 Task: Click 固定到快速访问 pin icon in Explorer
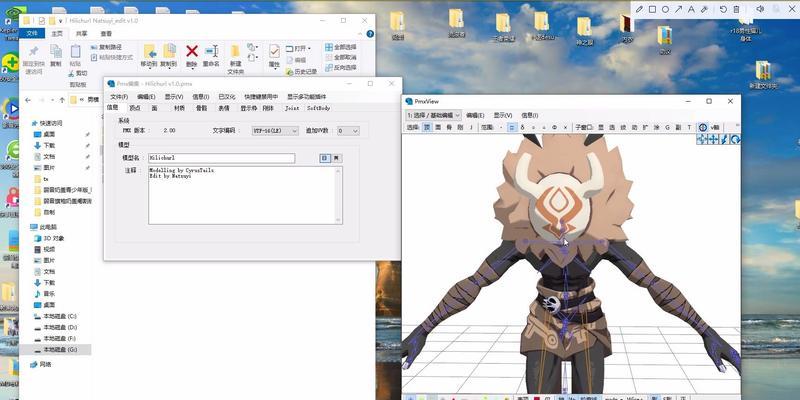(x=34, y=52)
